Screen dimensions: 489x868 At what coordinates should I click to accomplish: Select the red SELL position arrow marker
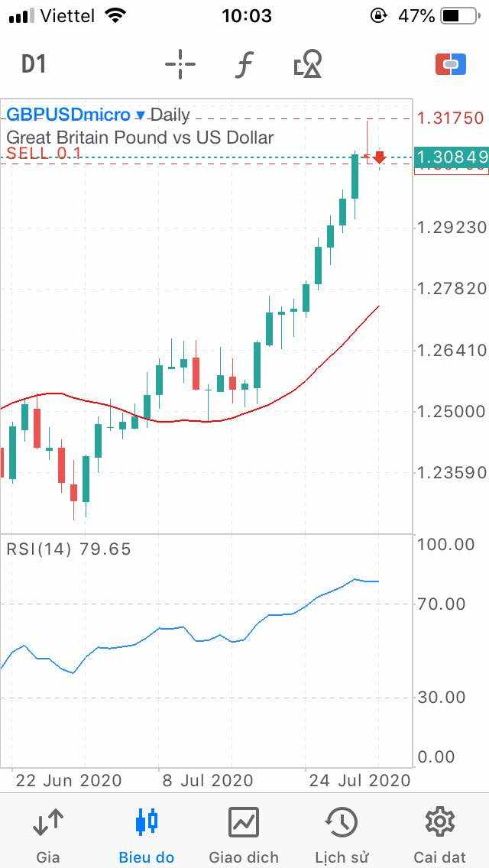coord(379,157)
